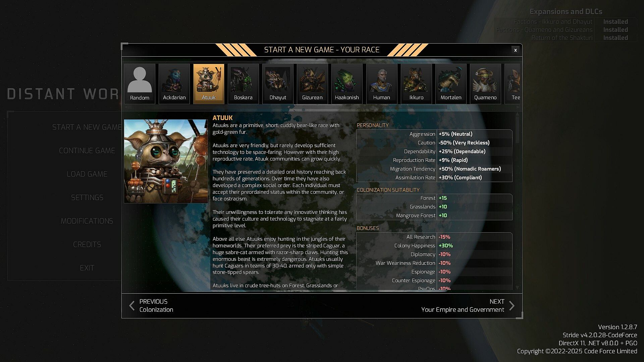Choose the Gizurean race portrait
This screenshot has height=362, width=644.
(x=312, y=84)
